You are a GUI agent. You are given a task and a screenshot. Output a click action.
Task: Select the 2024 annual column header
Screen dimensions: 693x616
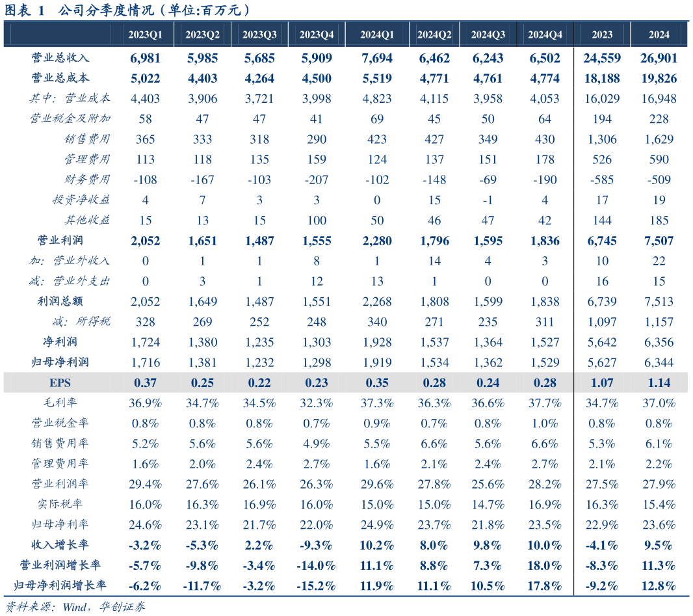(659, 34)
